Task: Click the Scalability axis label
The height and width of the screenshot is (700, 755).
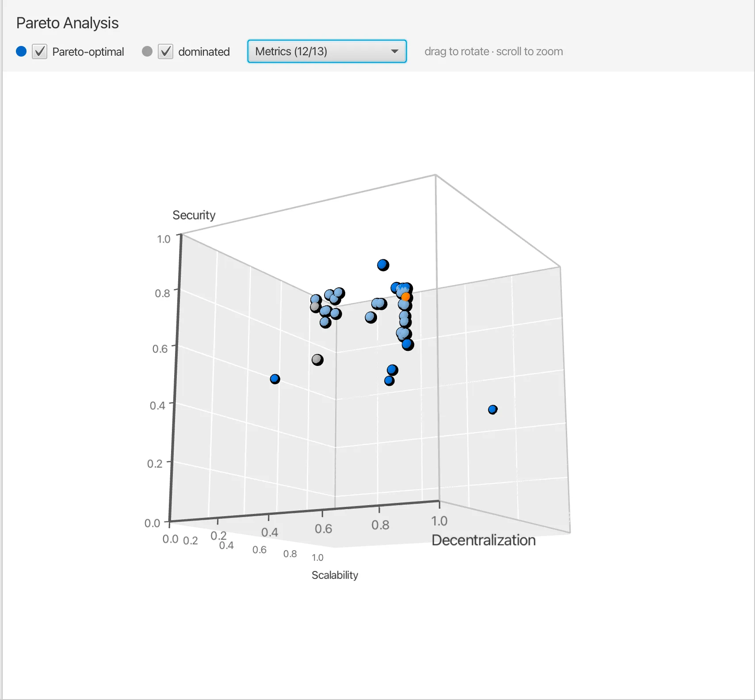Action: (x=335, y=575)
